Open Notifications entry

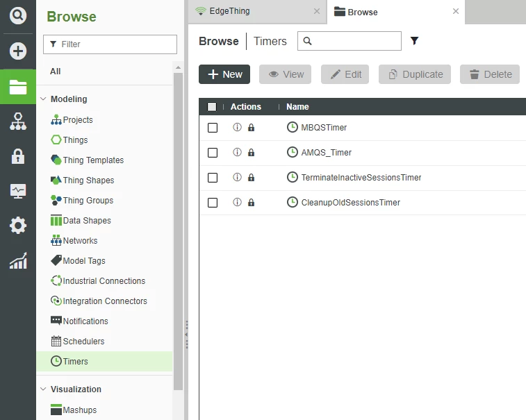[79, 321]
